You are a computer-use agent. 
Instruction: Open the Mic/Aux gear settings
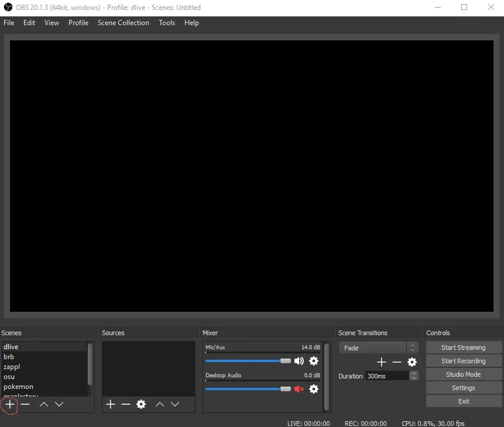tap(314, 361)
